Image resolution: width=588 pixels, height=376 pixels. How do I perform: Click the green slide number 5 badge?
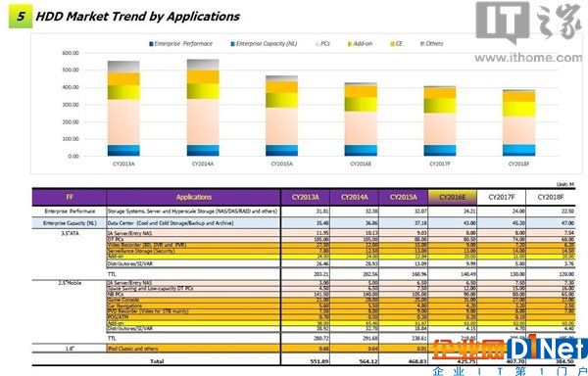coord(21,16)
